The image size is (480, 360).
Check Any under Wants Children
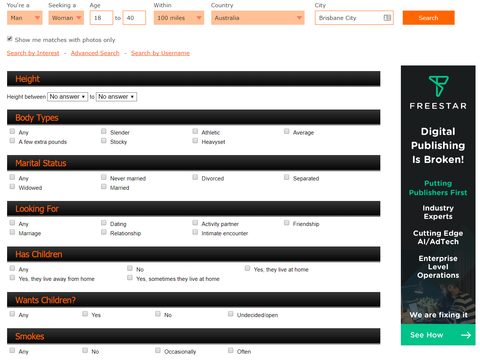(12, 314)
